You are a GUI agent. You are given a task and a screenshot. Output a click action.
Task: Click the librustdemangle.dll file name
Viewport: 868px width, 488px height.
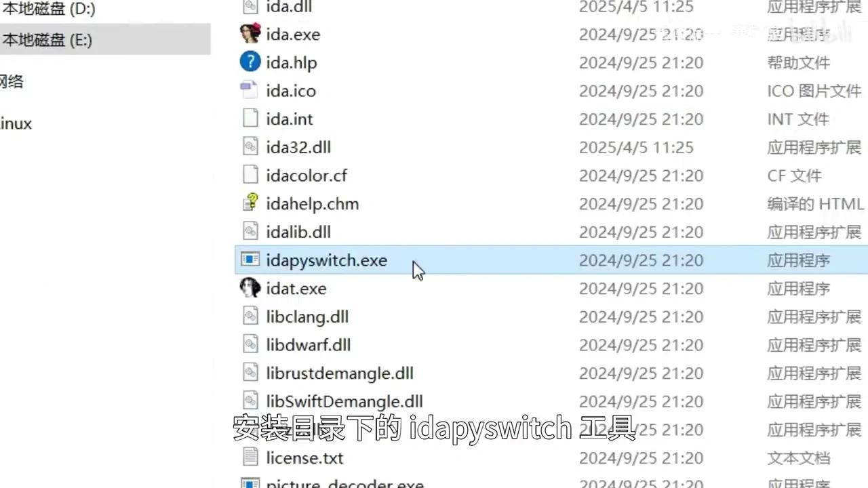click(340, 373)
